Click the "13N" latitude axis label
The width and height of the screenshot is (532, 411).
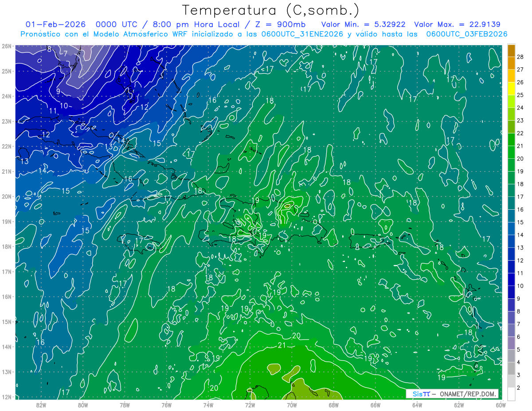click(7, 372)
